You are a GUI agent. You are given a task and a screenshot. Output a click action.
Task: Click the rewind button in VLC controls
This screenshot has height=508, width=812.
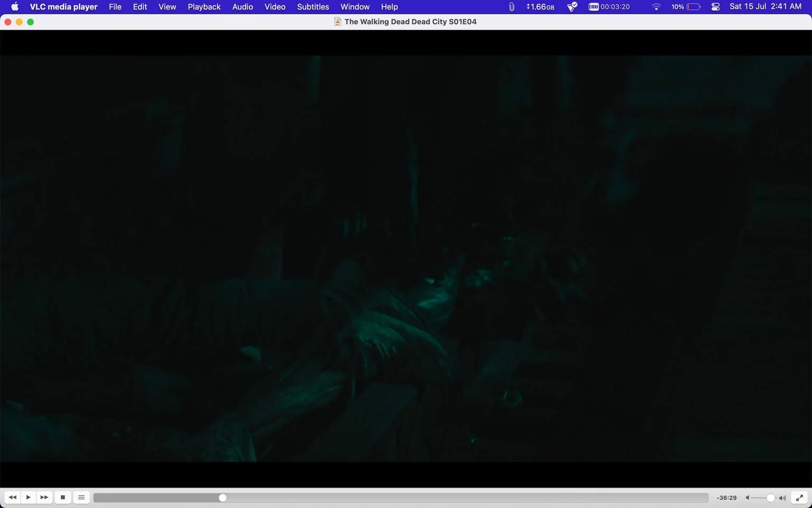(x=12, y=497)
